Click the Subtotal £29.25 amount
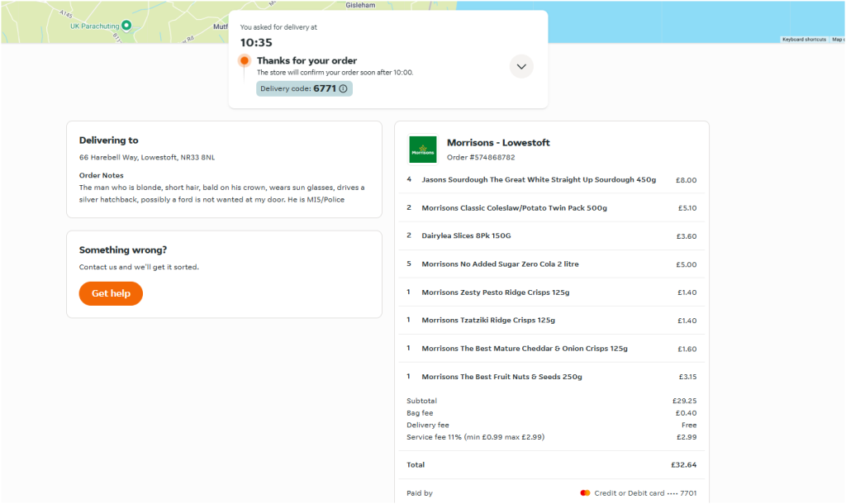 [x=684, y=401]
